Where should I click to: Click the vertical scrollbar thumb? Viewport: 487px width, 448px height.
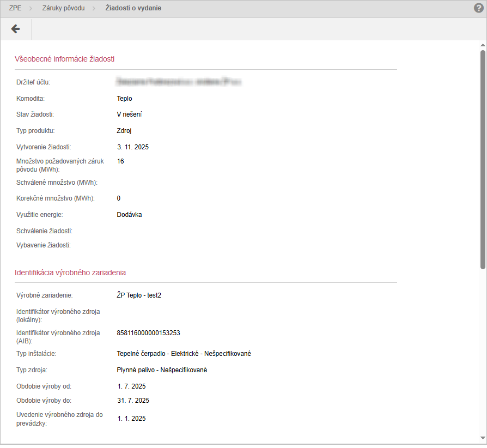(483, 158)
